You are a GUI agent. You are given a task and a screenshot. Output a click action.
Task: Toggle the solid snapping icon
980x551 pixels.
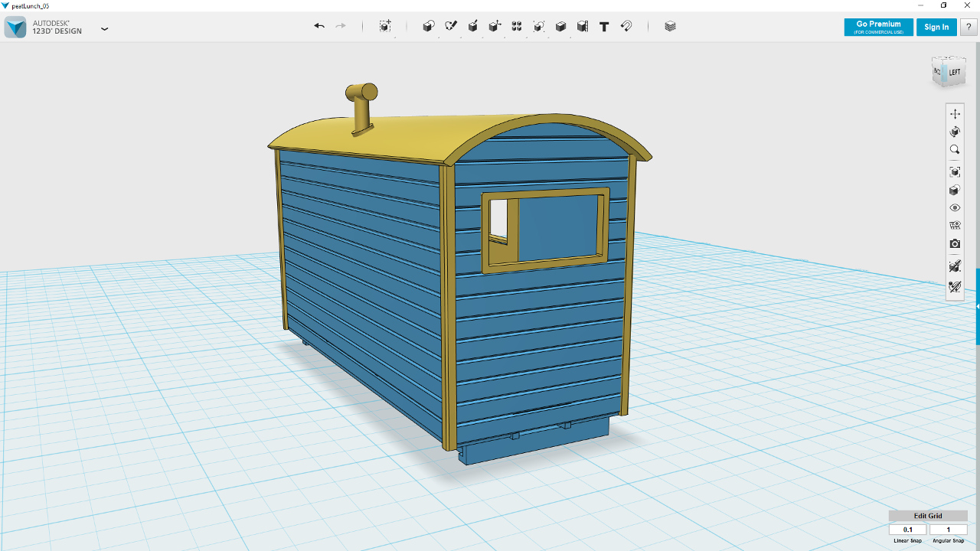click(955, 266)
